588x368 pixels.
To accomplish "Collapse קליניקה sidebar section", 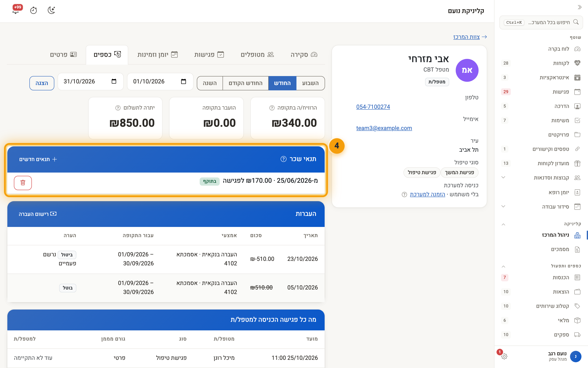I will [503, 224].
